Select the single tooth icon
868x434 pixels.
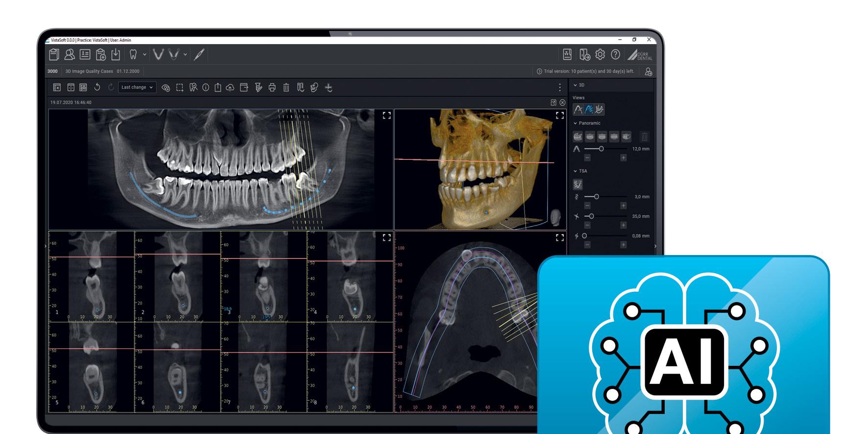(x=133, y=54)
